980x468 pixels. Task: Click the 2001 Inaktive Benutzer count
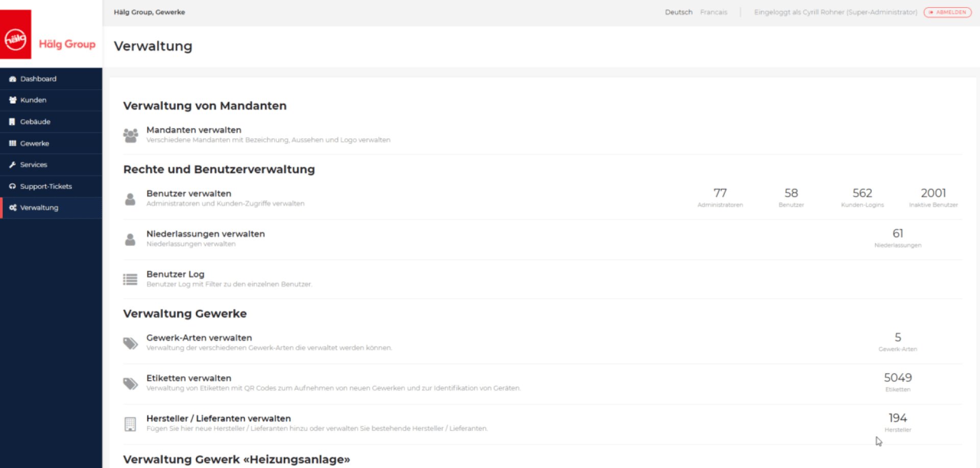click(934, 198)
